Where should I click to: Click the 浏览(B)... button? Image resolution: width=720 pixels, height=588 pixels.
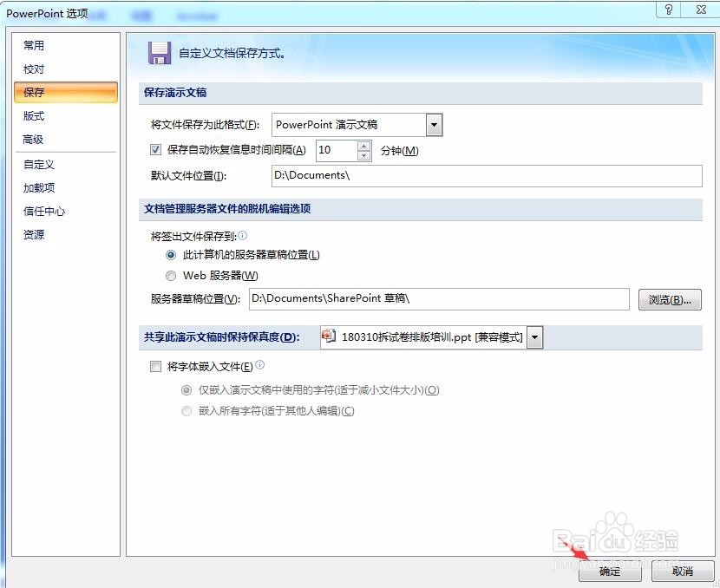[x=670, y=300]
